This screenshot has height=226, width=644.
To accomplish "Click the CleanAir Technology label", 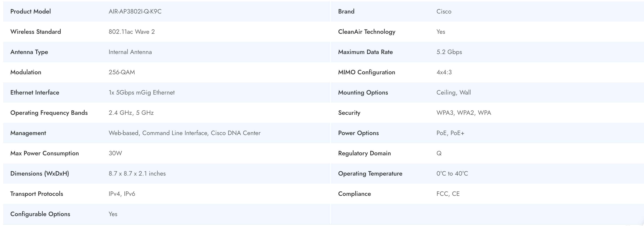I will tap(366, 32).
